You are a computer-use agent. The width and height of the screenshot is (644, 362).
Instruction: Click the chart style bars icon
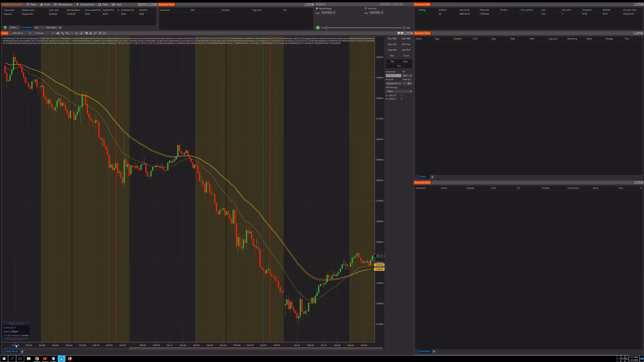58,33
